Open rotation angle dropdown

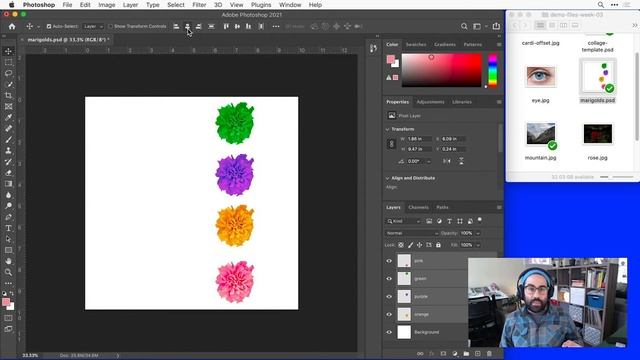tap(429, 161)
